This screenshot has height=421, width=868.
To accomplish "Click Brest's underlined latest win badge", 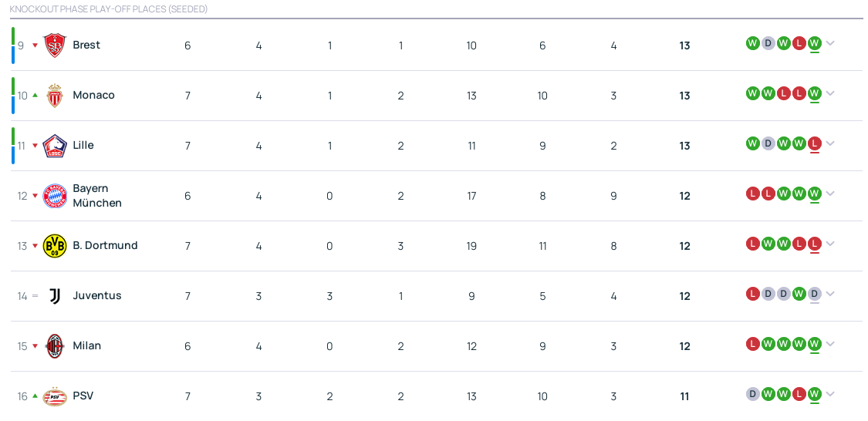I will click(814, 43).
